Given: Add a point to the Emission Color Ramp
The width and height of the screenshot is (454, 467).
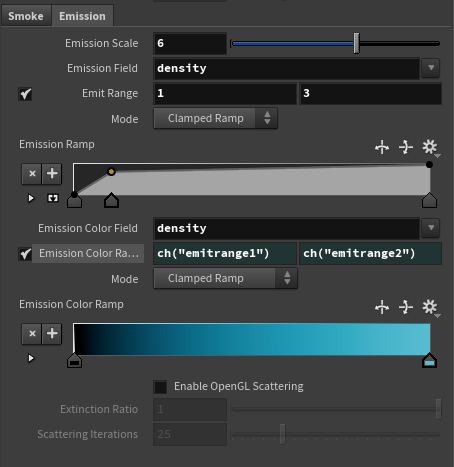Looking at the screenshot, I should click(52, 334).
